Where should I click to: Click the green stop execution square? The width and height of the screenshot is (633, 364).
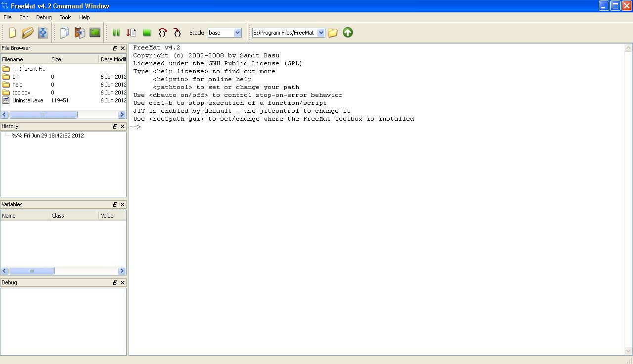147,33
